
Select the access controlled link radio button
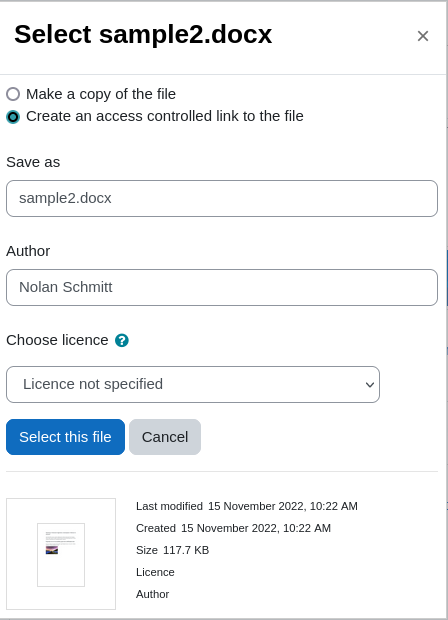[13, 117]
